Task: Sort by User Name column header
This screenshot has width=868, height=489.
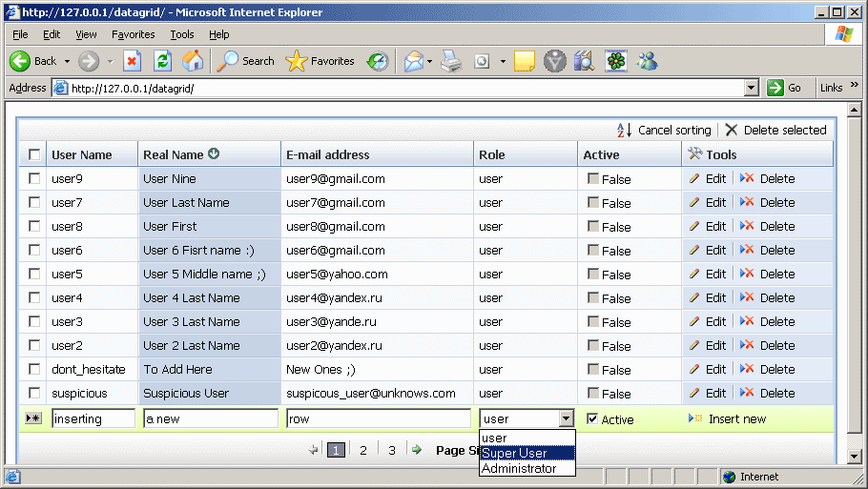Action: point(82,154)
